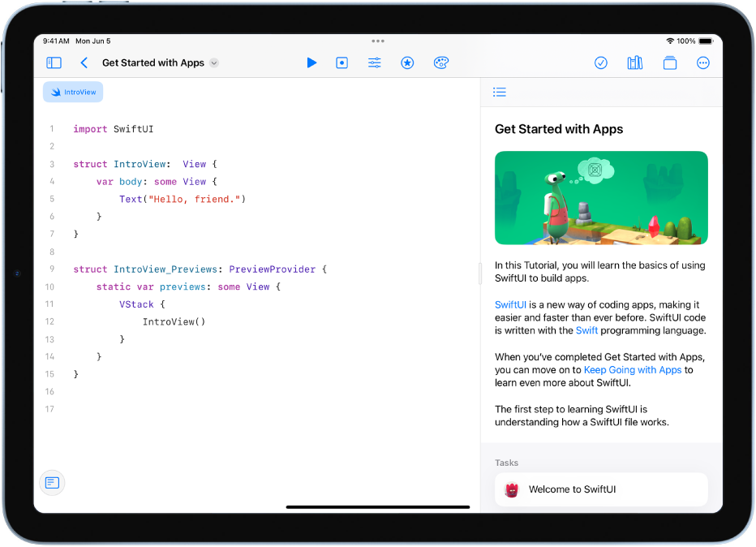
Task: Tap the battery status icon
Action: [706, 41]
